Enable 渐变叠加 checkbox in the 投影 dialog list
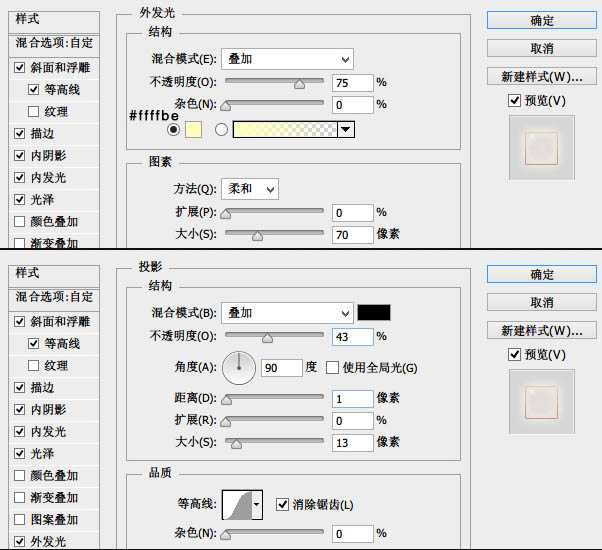Screen dimensions: 602x550 [19, 497]
